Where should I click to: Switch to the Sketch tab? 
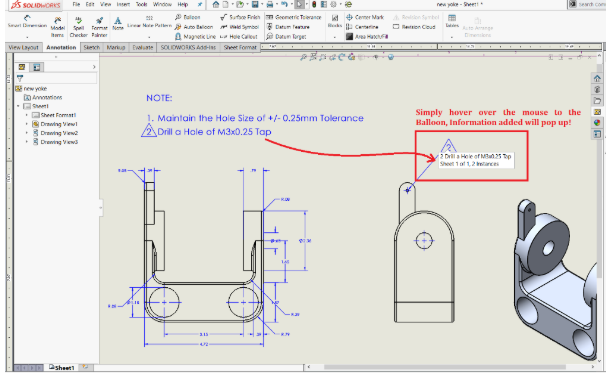pos(92,47)
